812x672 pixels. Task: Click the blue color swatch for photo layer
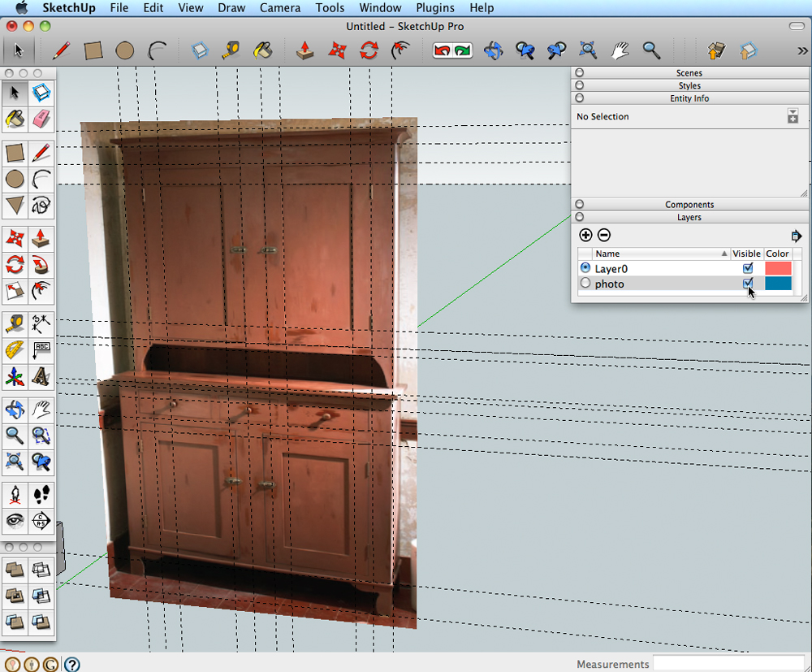pos(778,284)
